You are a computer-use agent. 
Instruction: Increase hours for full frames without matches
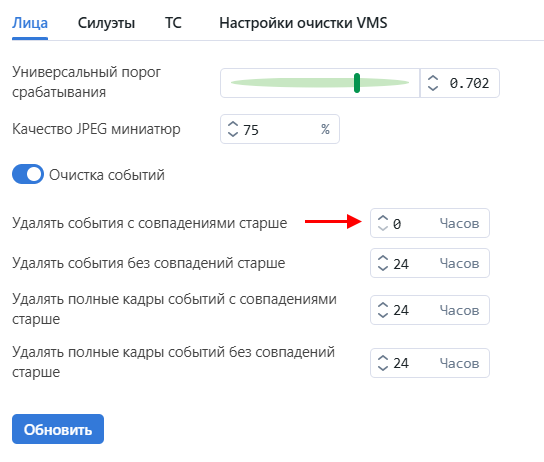click(x=383, y=359)
